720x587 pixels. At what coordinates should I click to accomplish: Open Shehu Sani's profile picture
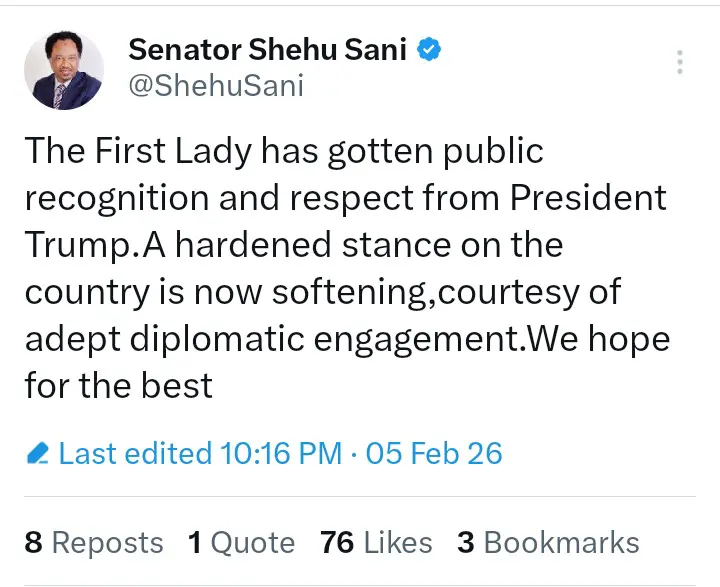pos(64,69)
